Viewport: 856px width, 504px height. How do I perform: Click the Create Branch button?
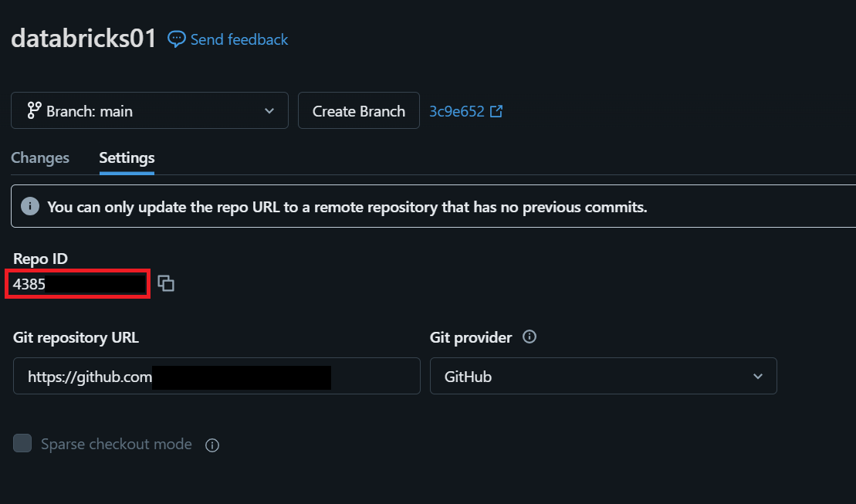359,110
